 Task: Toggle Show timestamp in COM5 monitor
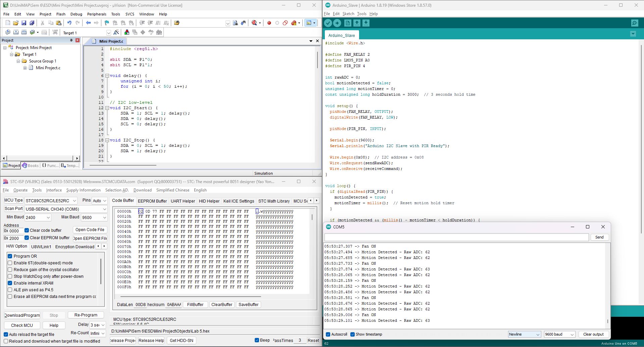[x=352, y=334]
